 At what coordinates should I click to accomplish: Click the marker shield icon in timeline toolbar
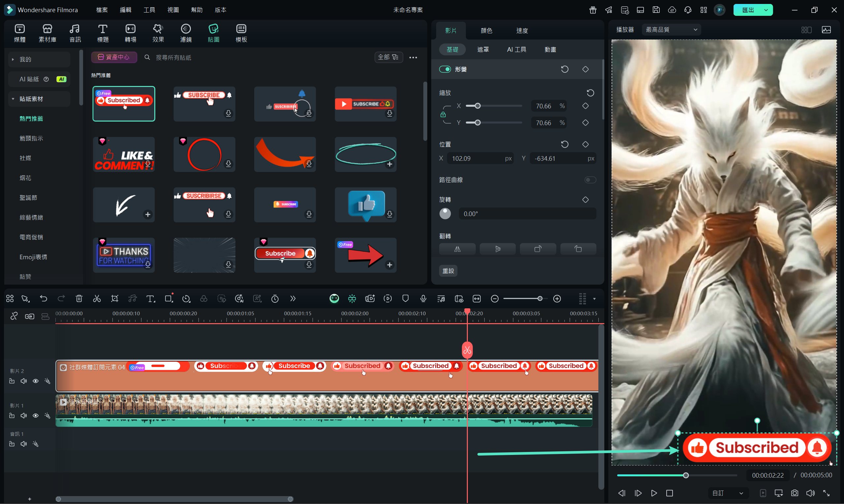click(406, 298)
